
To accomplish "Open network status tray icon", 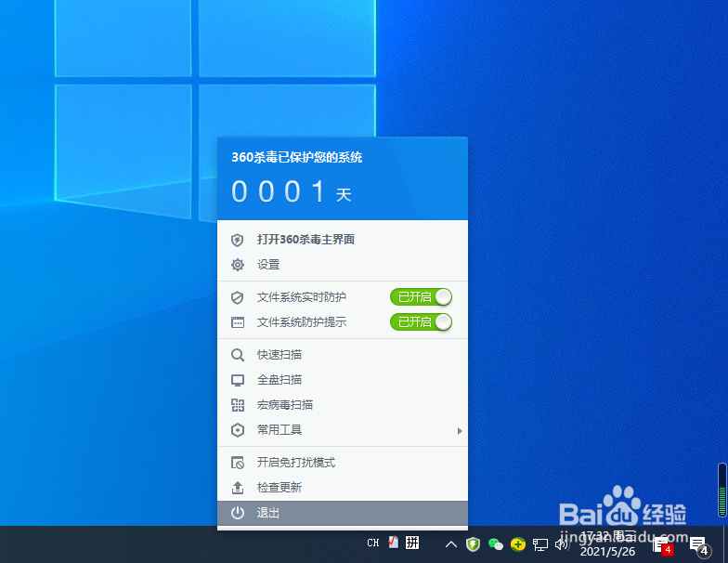I will [x=540, y=544].
